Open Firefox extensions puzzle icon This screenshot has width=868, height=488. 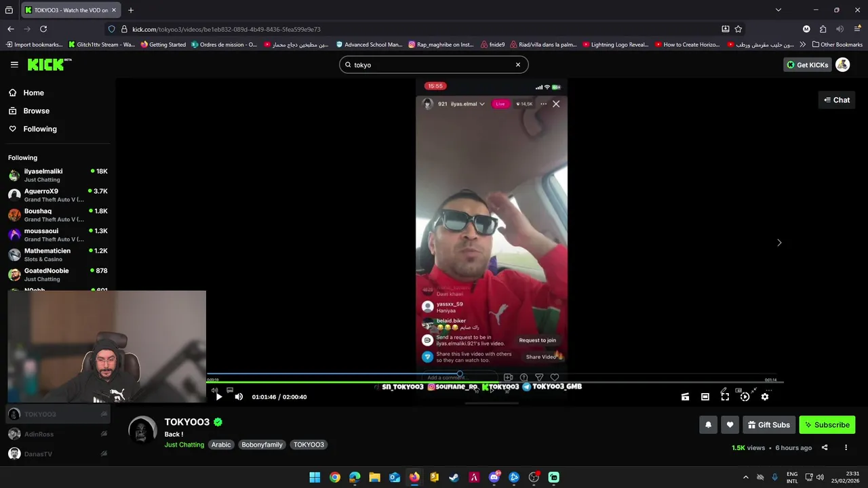(x=823, y=29)
